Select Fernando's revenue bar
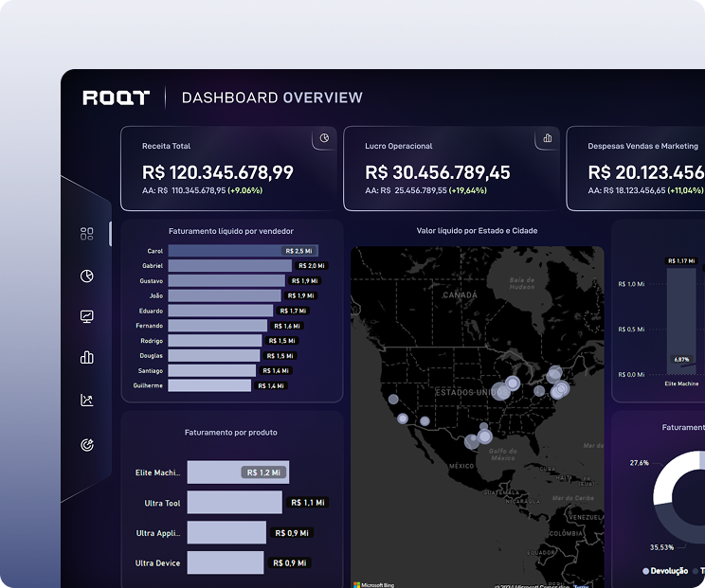This screenshot has height=588, width=705. [x=218, y=326]
